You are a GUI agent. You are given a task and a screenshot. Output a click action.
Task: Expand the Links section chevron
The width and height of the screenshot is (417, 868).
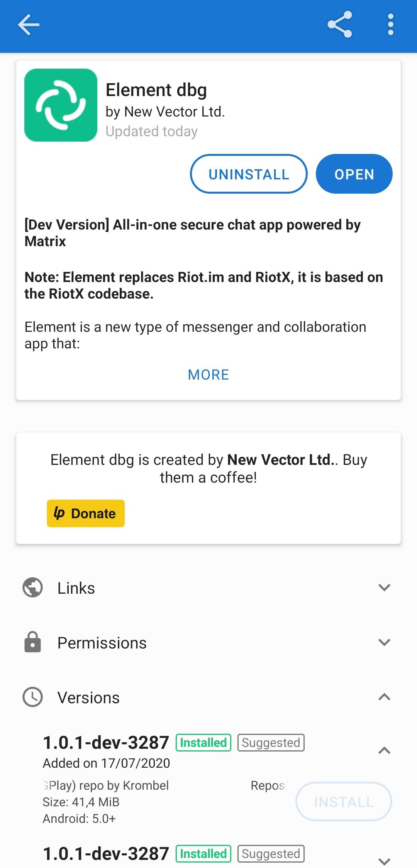pos(384,588)
